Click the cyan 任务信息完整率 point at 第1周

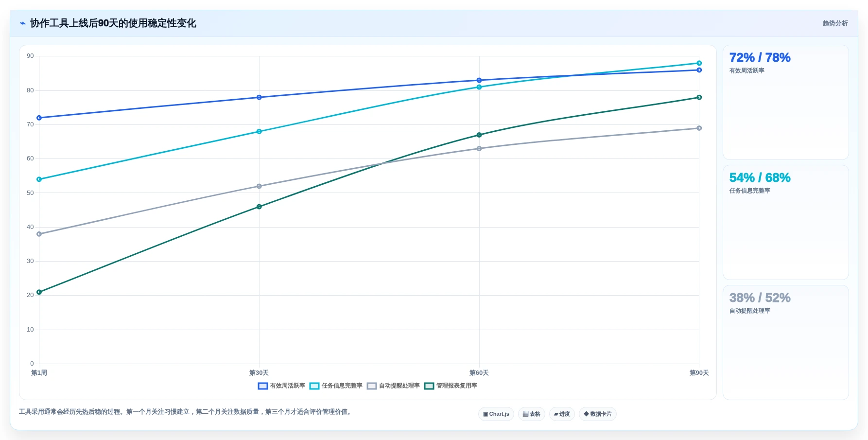pyautogui.click(x=39, y=180)
